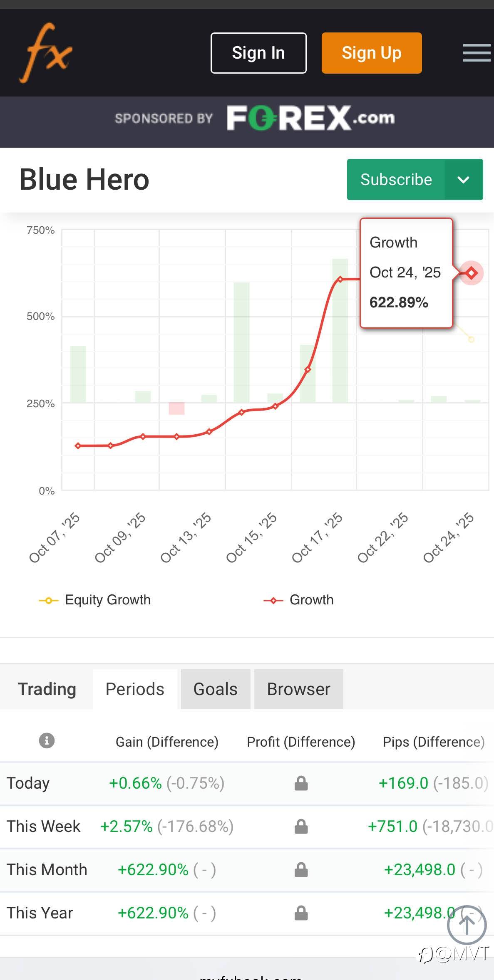Click the orange fx Myfxbook logo
Screen dimensions: 494x980
click(x=46, y=53)
